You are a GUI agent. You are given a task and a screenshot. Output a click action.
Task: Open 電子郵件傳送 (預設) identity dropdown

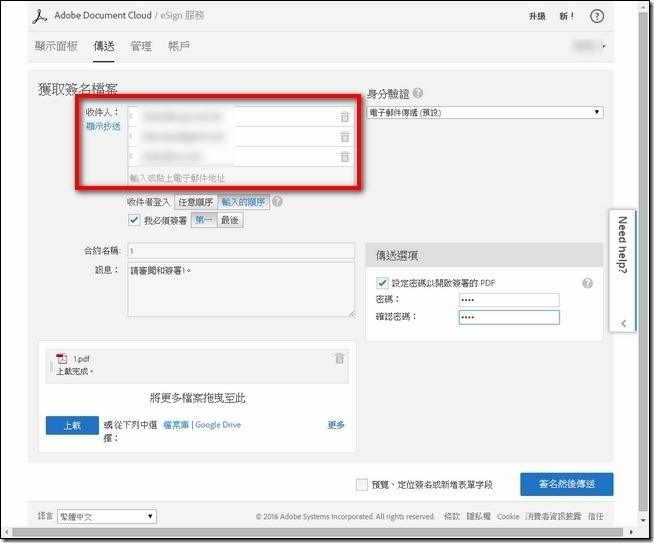coord(485,112)
